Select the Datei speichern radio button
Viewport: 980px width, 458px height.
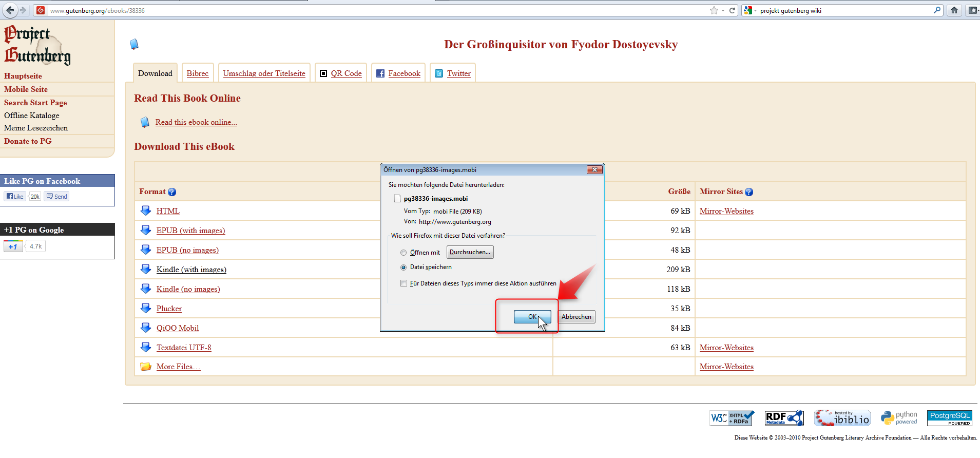tap(403, 268)
